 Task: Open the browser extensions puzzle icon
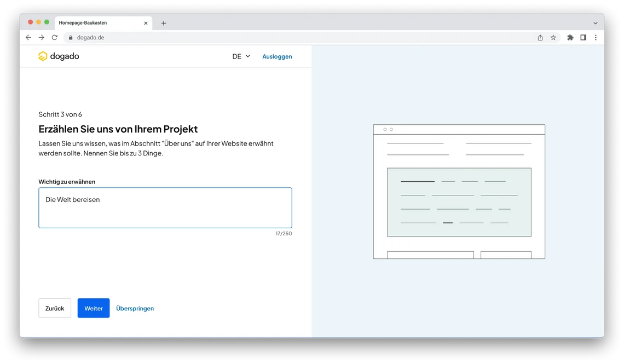point(570,37)
